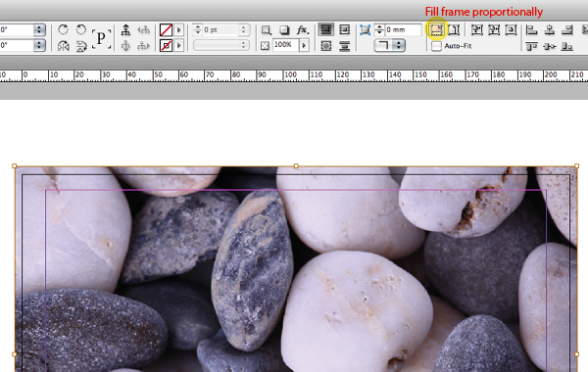Click the left-middle frame handle
588x372 pixels.
pos(15,354)
